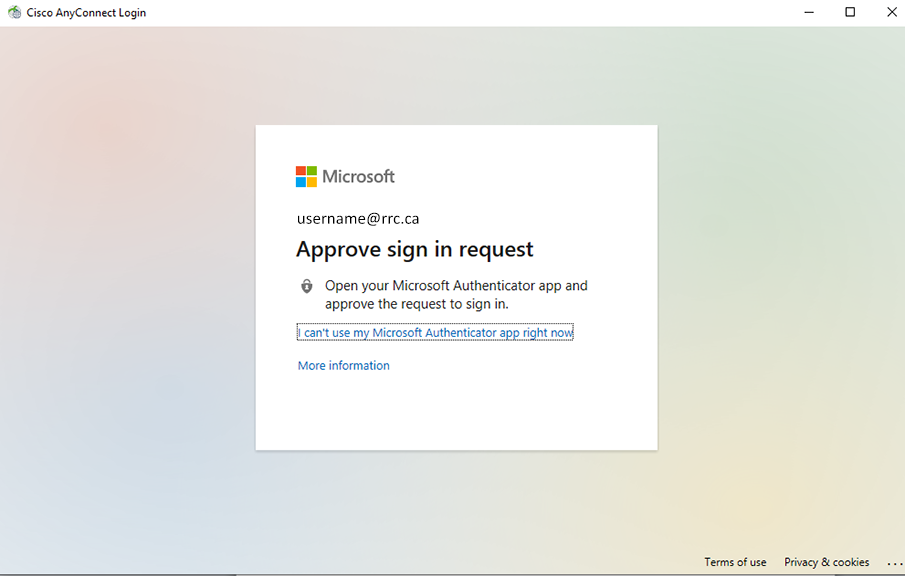This screenshot has width=905, height=576.
Task: Choose "I can't use my Microsoft Authenticator app"
Action: coord(435,332)
